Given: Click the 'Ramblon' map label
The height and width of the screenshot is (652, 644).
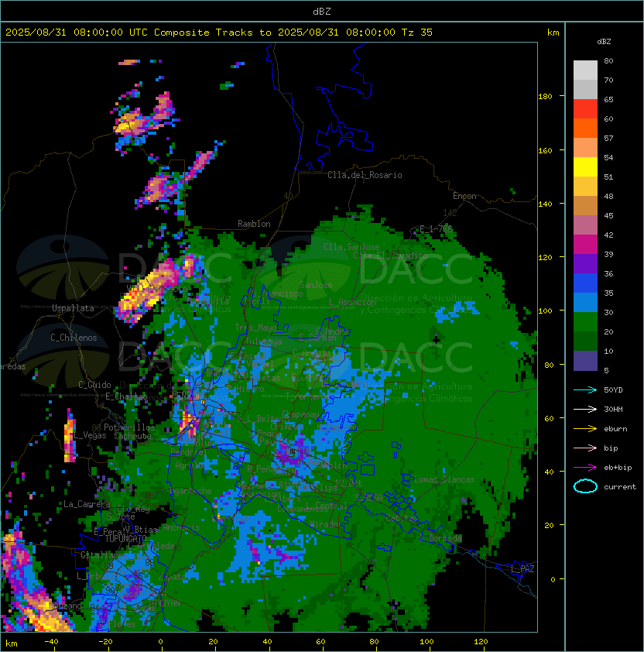Looking at the screenshot, I should pyautogui.click(x=254, y=224).
